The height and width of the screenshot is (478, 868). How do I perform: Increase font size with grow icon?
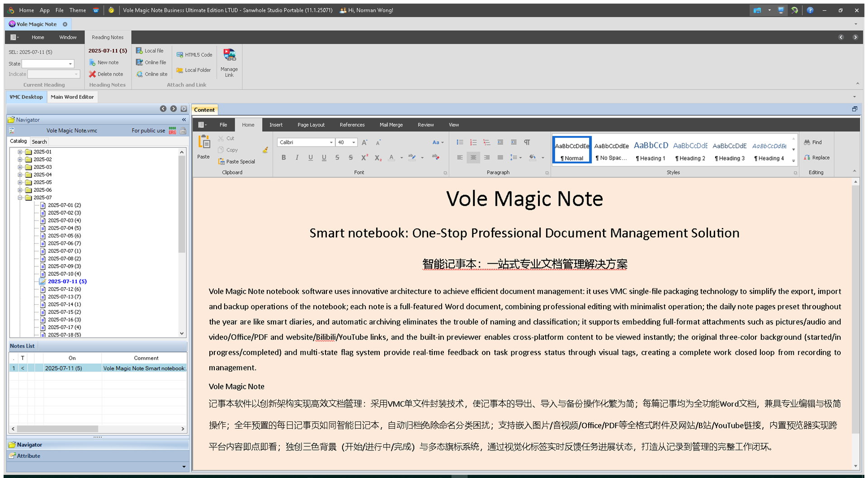pyautogui.click(x=364, y=142)
